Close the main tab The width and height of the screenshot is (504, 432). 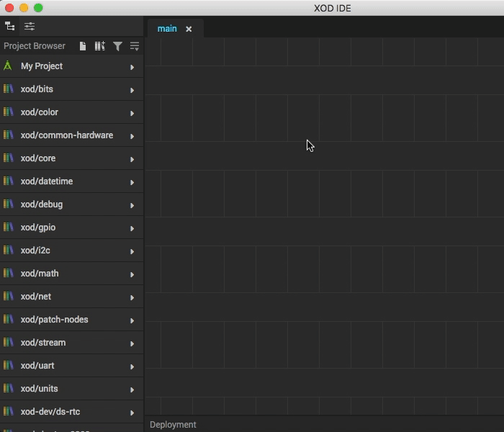point(189,30)
